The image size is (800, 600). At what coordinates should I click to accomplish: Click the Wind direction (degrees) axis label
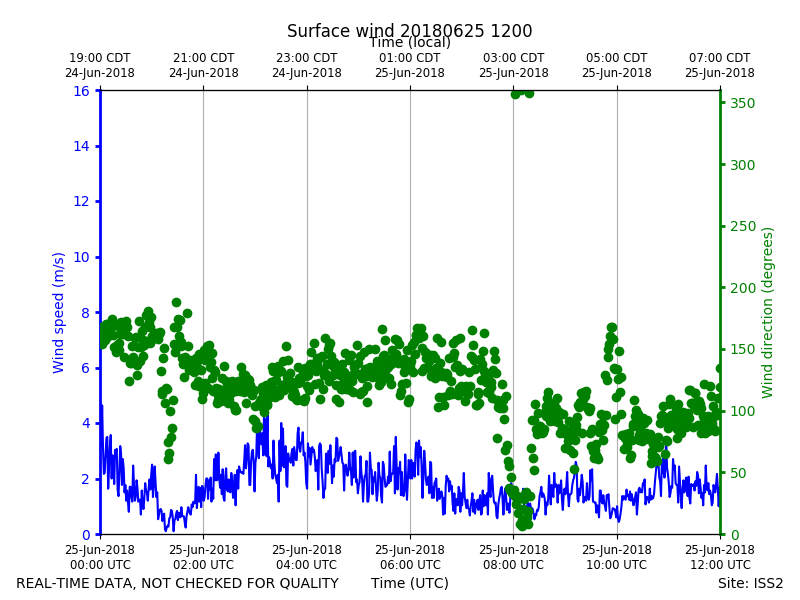click(x=767, y=313)
